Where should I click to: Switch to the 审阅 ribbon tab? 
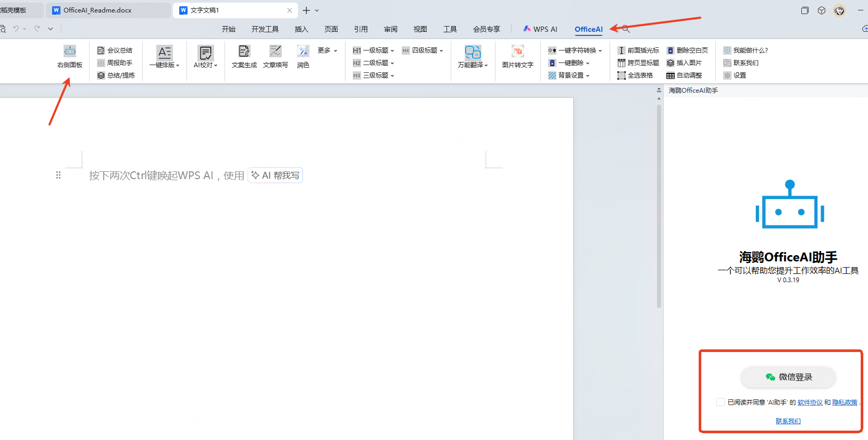pos(391,29)
